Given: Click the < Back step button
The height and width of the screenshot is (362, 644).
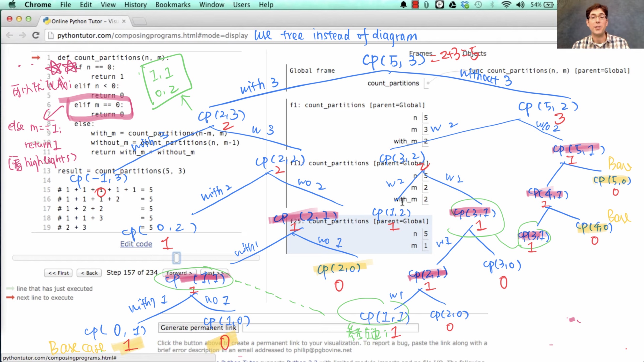Looking at the screenshot, I should 89,273.
